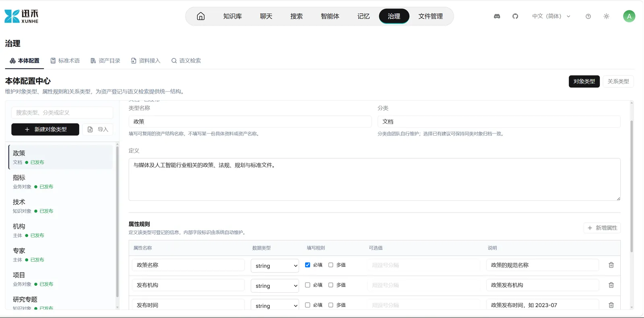
Task: Open the 文件管理 navigation item
Action: (x=431, y=16)
